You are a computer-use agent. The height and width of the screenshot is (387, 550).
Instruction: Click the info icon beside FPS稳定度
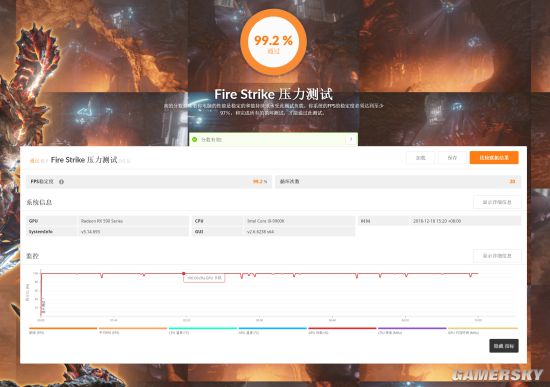61,182
